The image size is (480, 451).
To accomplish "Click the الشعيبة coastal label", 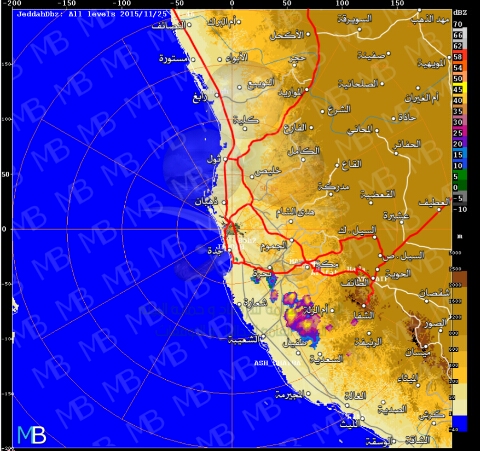I will 244,340.
